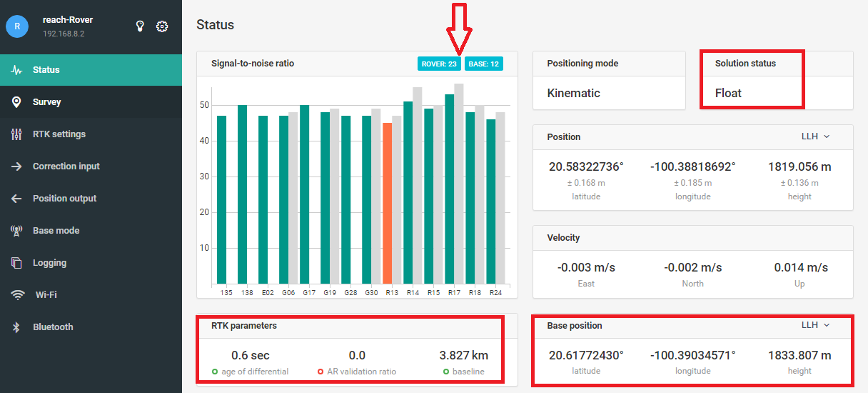Viewport: 868px width, 393px height.
Task: Select the Status menu item
Action: click(x=46, y=70)
